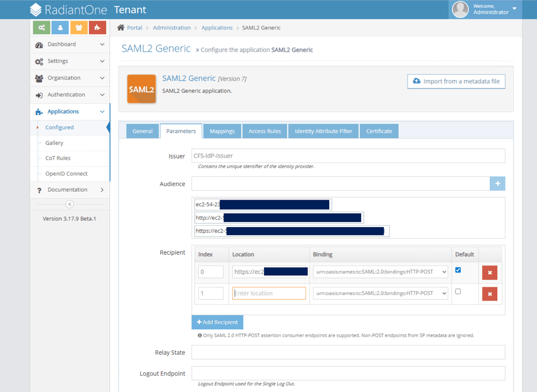The image size is (537, 392).
Task: Switch to the General tab
Action: click(x=143, y=131)
